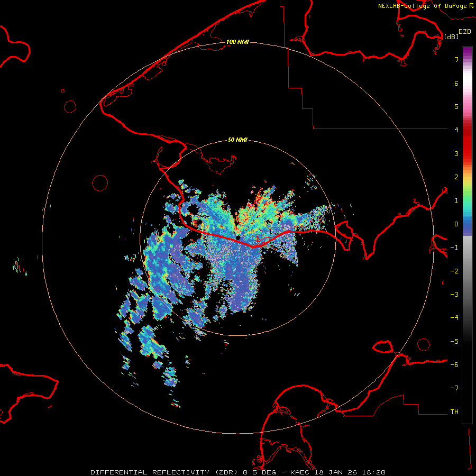This screenshot has height=476, width=476.
Task: Select the DZD product label
Action: (x=465, y=32)
